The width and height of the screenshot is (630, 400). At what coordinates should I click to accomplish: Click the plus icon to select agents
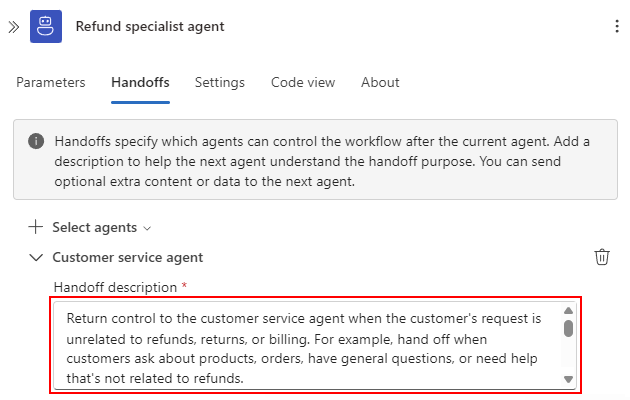[x=37, y=227]
